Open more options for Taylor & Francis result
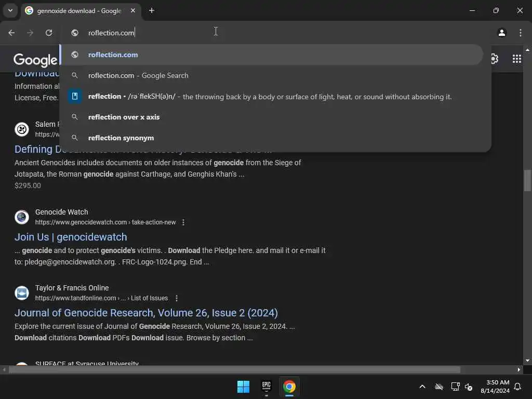 [x=177, y=298]
